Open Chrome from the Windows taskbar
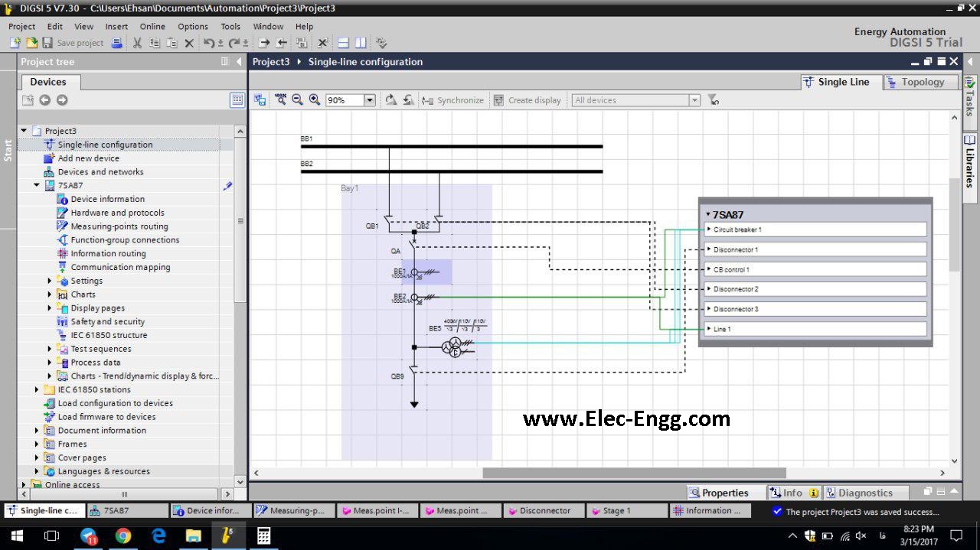The image size is (980, 550). (122, 535)
